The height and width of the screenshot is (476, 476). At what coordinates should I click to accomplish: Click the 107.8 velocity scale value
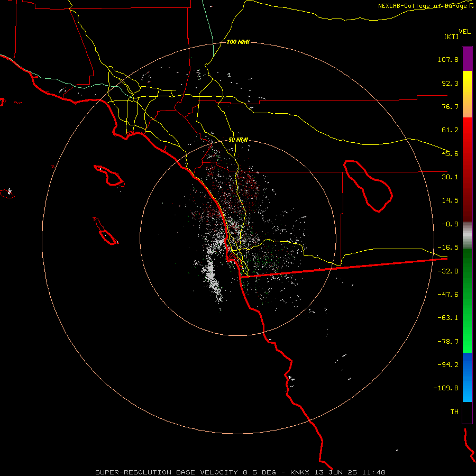(448, 59)
